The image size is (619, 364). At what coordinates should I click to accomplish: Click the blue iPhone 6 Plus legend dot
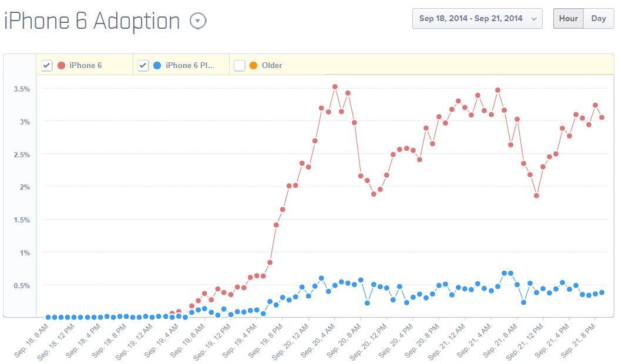pyautogui.click(x=157, y=65)
